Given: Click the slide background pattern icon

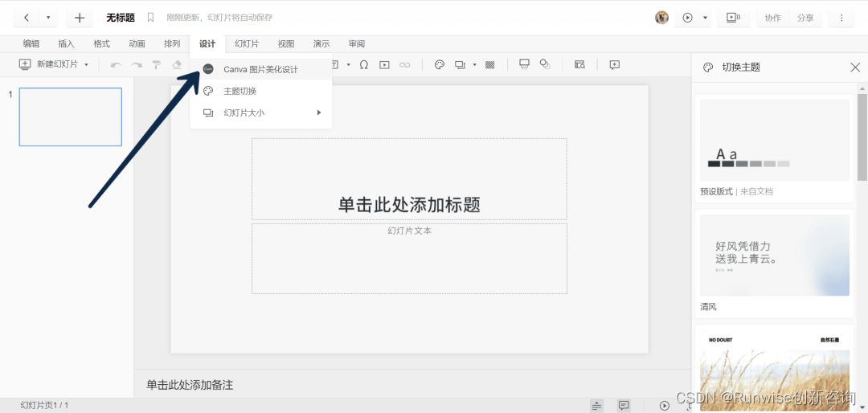Looking at the screenshot, I should [x=490, y=65].
